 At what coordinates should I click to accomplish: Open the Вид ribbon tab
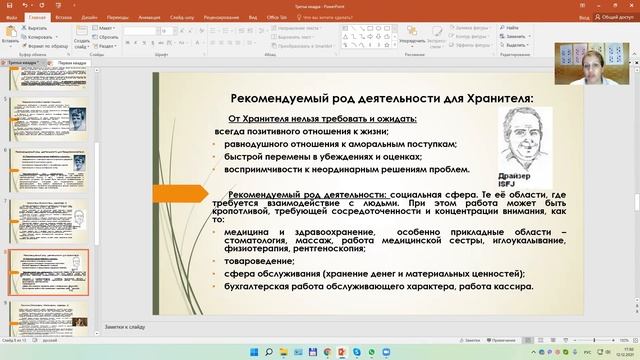(253, 18)
